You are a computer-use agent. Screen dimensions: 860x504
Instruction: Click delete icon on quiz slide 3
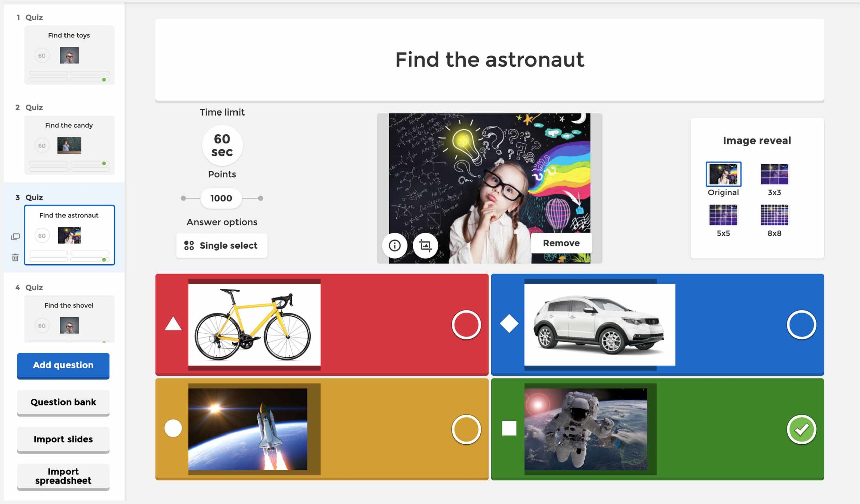point(14,257)
